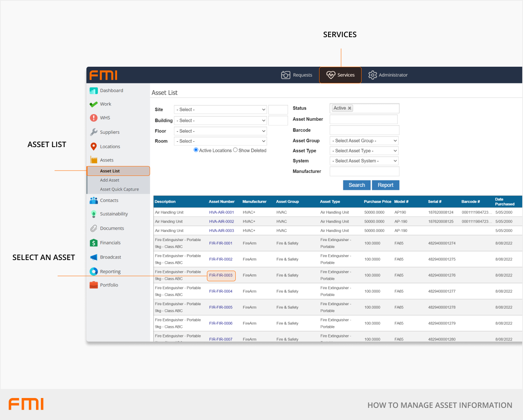
Task: Open the Site dropdown
Action: (x=221, y=110)
